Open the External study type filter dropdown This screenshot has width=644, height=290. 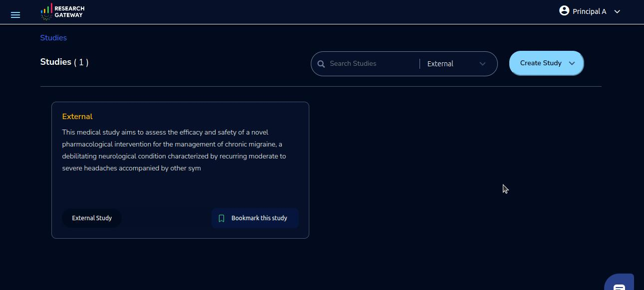point(456,64)
